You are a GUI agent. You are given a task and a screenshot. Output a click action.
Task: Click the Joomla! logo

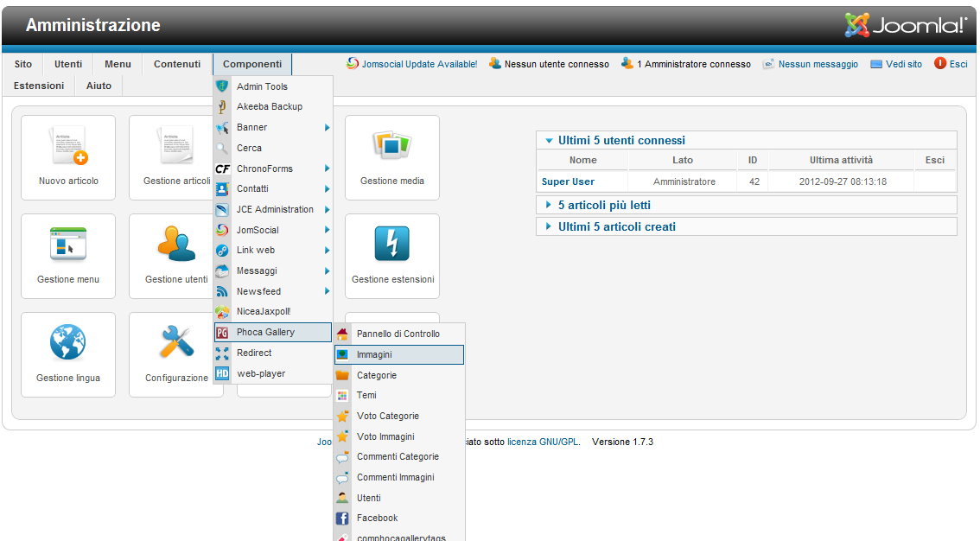click(906, 25)
